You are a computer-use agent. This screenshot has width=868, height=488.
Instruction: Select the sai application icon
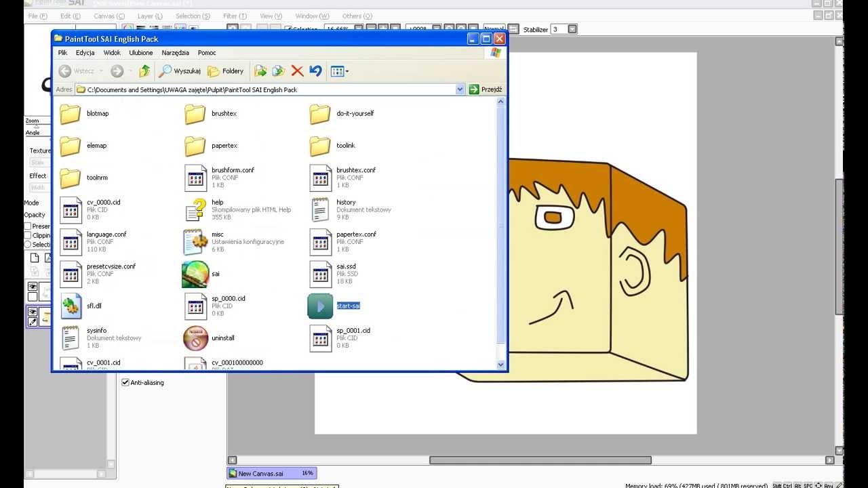click(x=195, y=274)
